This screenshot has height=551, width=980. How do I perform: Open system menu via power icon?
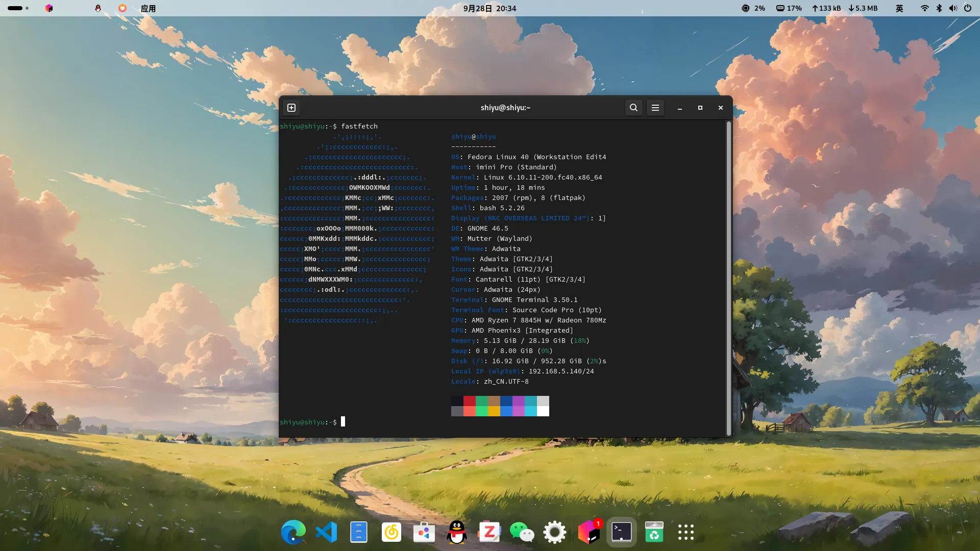point(967,8)
